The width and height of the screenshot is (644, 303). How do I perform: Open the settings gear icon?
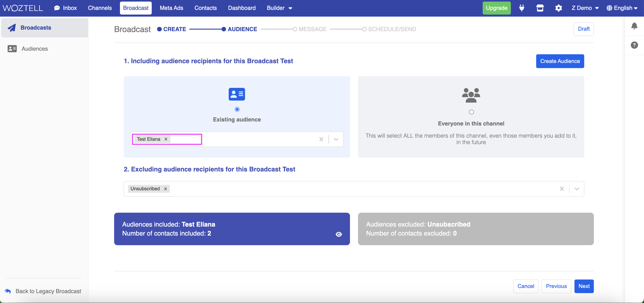click(x=559, y=8)
